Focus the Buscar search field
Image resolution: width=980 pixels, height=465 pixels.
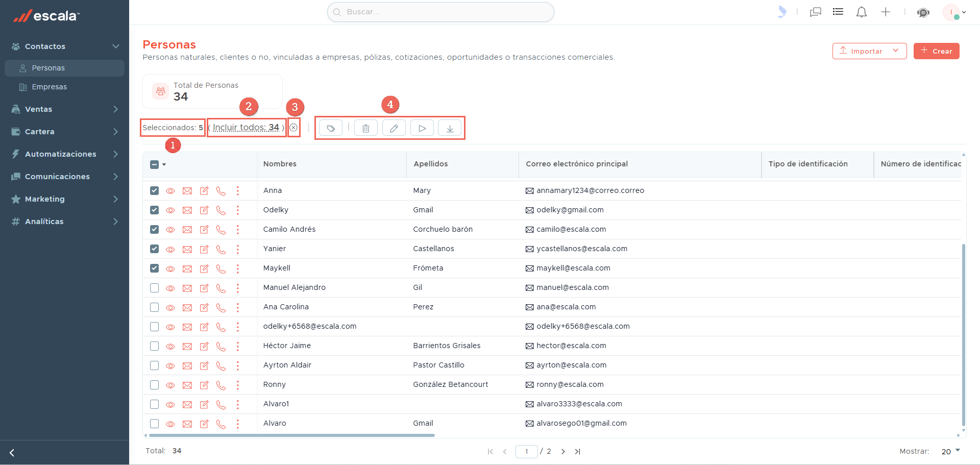[440, 12]
